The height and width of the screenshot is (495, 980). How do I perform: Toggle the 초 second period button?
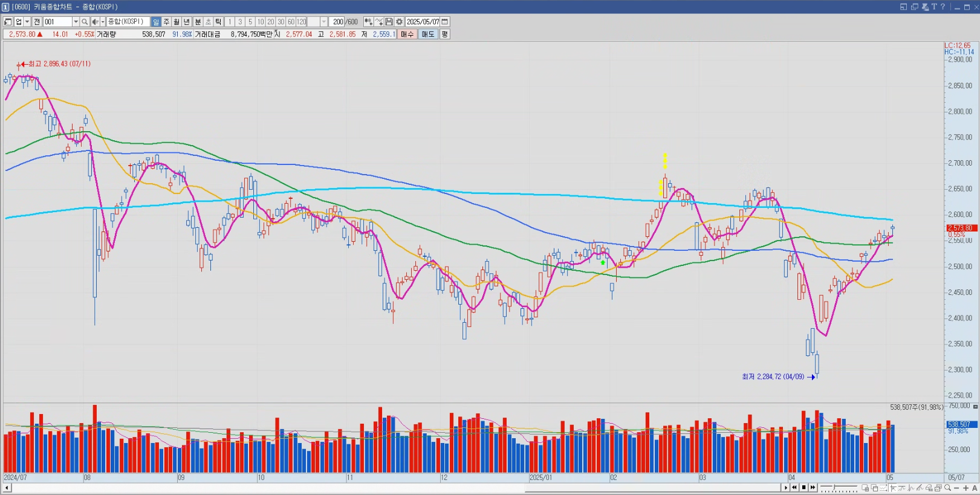click(208, 22)
